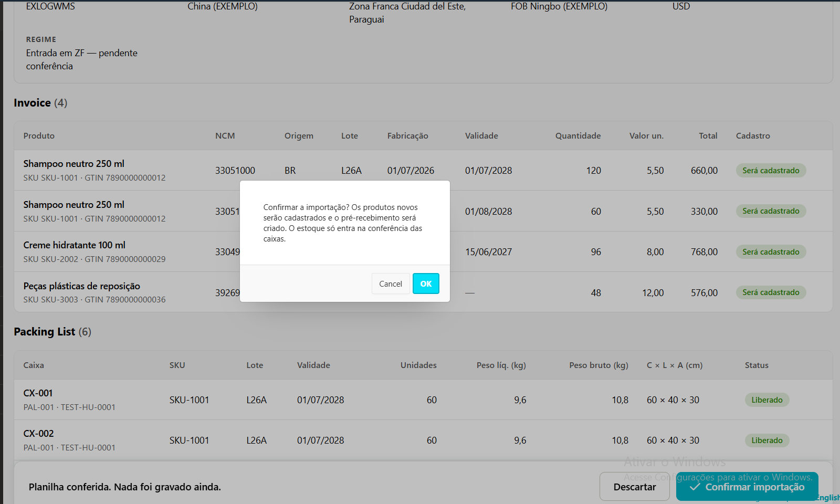Click the Cadastro column header
Screen dimensions: 840x504
click(x=753, y=135)
